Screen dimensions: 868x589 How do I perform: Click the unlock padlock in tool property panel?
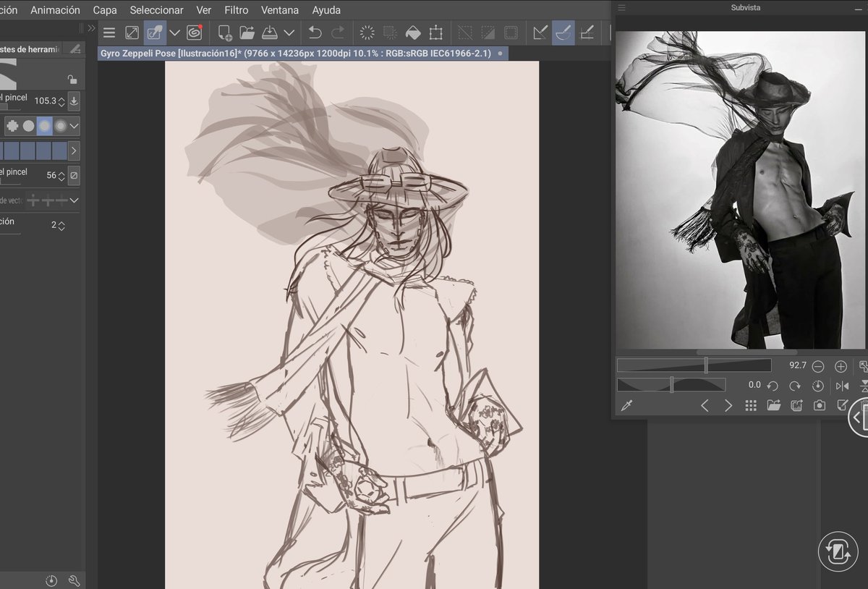[x=72, y=80]
